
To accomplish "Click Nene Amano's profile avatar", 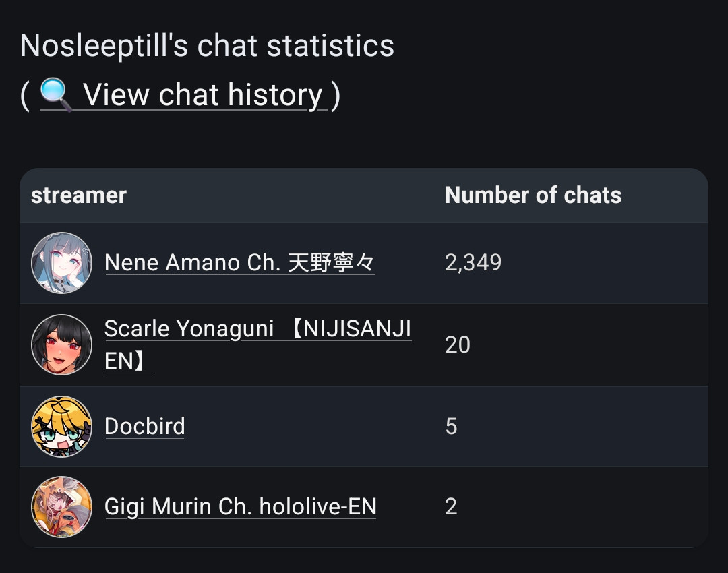I will [x=61, y=263].
